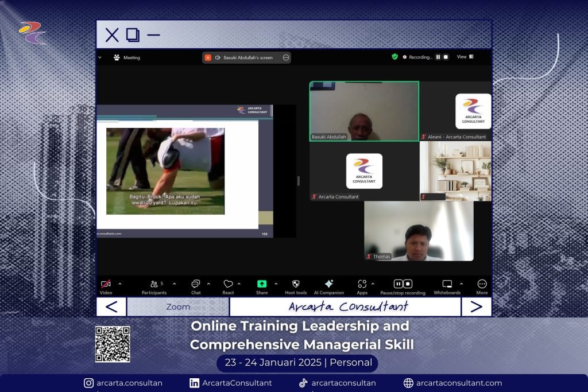Open the More menu in toolbar

pos(482,284)
